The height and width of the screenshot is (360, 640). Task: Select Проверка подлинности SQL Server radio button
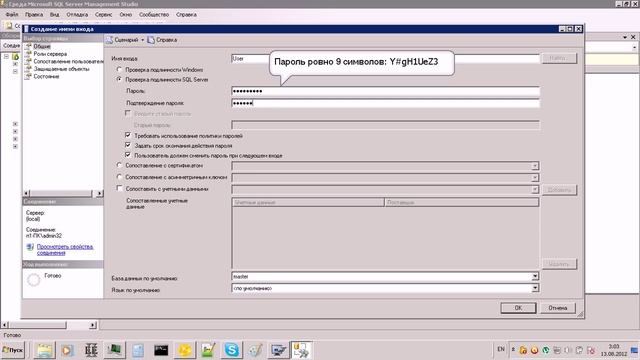click(x=119, y=79)
